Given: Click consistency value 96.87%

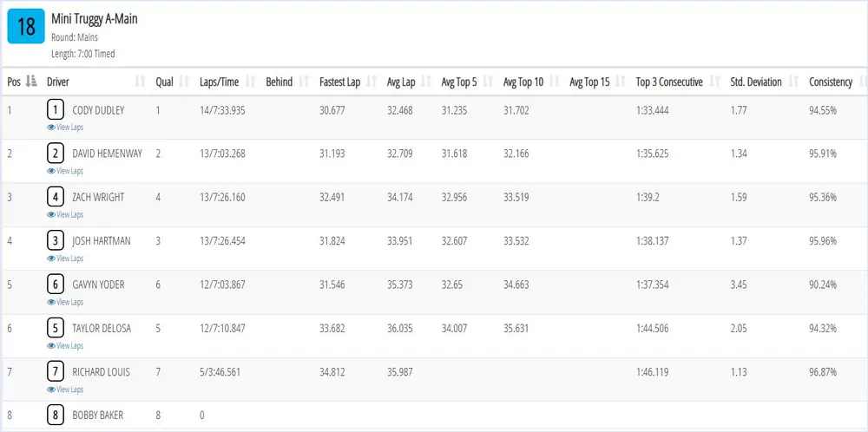Looking at the screenshot, I should 823,372.
